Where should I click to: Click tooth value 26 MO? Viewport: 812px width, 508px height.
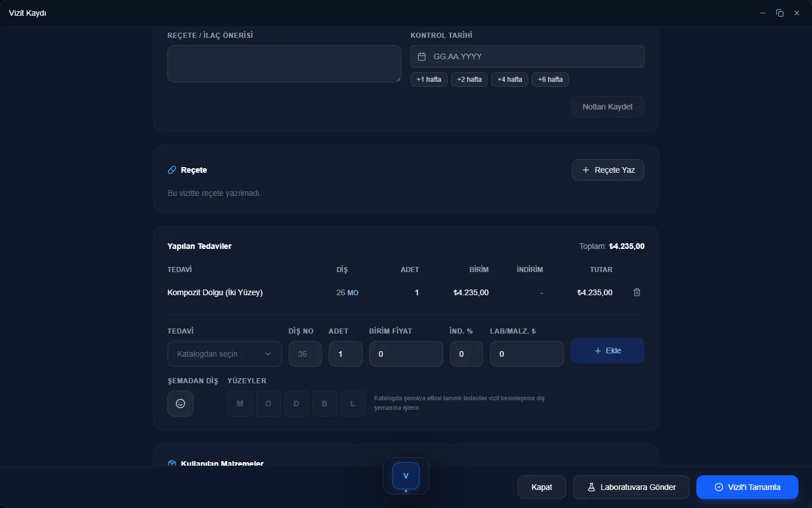point(347,292)
